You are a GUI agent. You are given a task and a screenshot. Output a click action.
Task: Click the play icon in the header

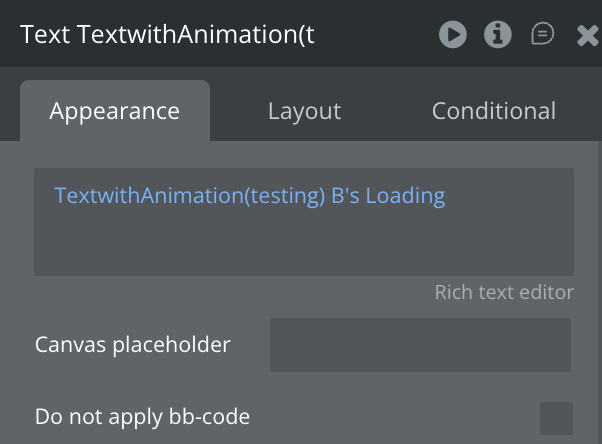[452, 35]
